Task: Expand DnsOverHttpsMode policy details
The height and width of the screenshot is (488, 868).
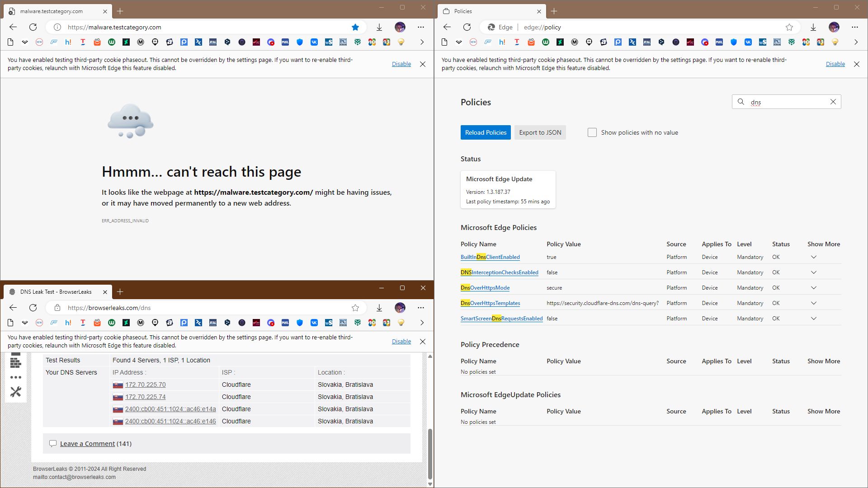Action: click(814, 288)
